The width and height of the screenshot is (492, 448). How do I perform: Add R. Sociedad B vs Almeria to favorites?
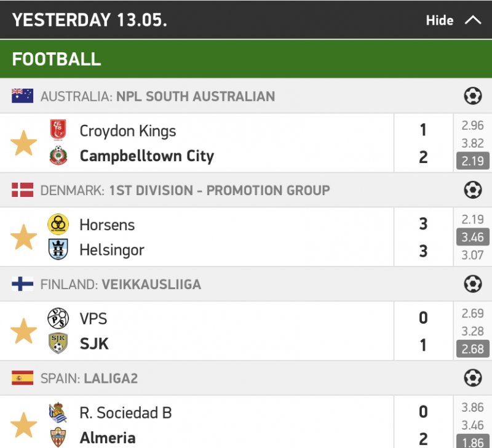point(23,425)
